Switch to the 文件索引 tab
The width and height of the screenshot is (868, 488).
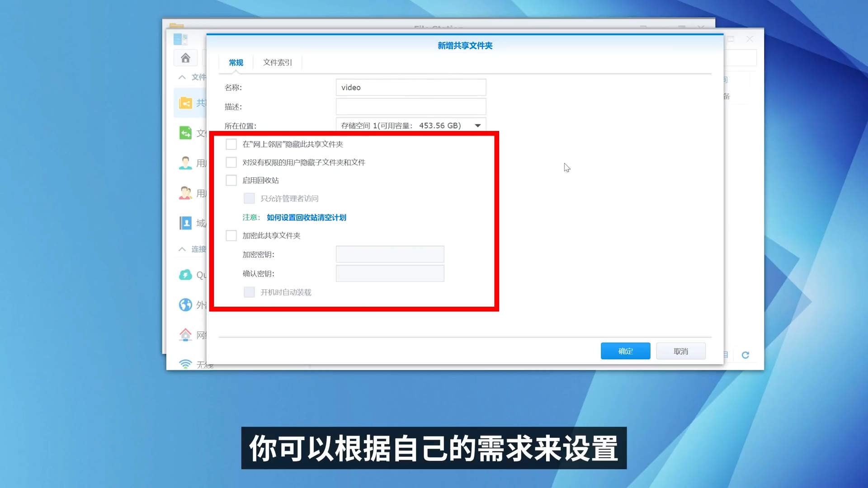tap(277, 62)
